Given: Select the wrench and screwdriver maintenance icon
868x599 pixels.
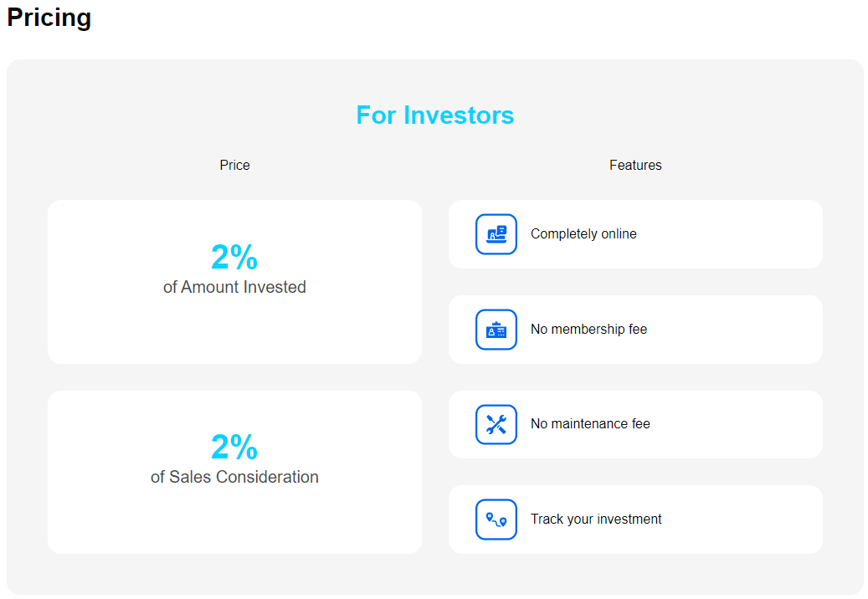Looking at the screenshot, I should (496, 424).
